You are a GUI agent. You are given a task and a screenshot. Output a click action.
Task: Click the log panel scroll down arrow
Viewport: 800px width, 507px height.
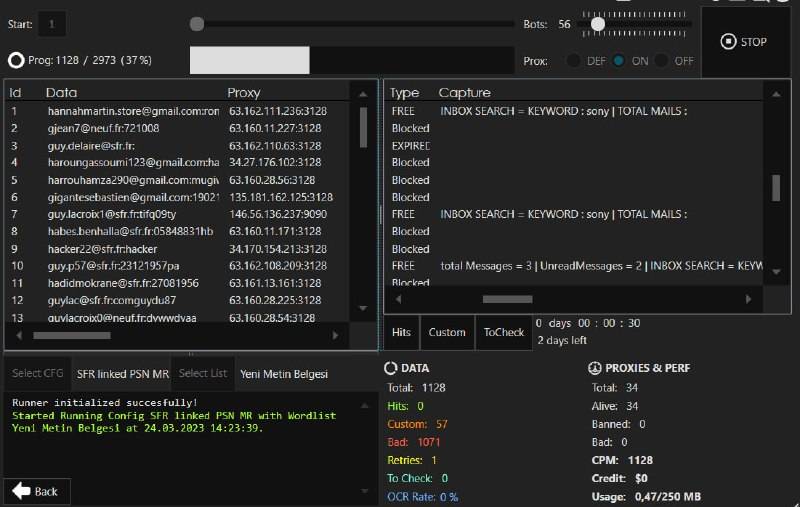(365, 491)
